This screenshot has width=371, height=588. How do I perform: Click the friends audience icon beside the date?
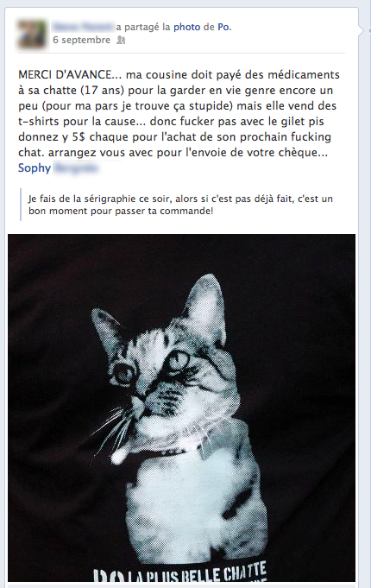121,40
